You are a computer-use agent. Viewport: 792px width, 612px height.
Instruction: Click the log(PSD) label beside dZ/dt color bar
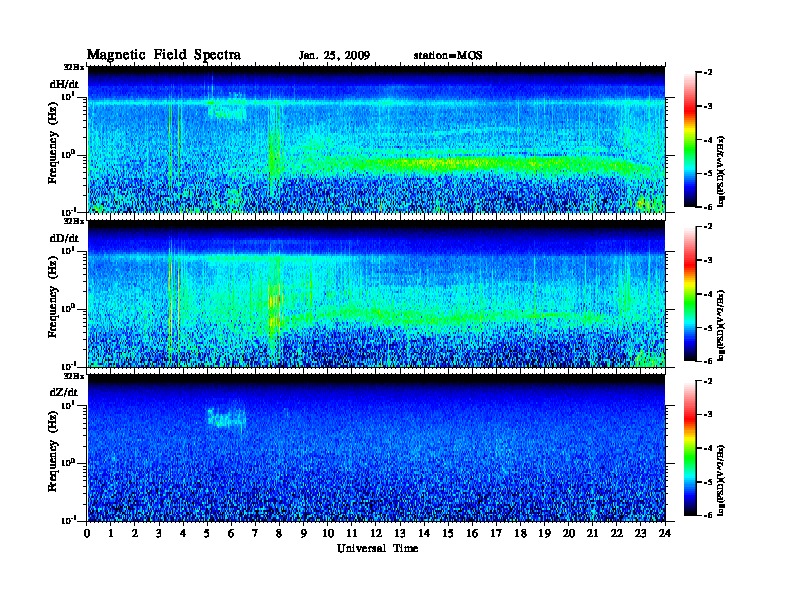tap(722, 480)
